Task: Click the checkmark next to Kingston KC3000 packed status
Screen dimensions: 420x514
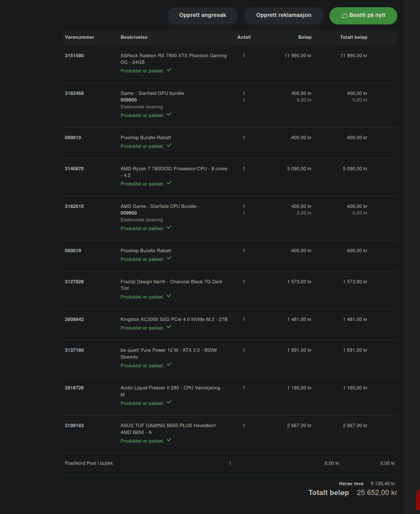Action: (x=169, y=327)
